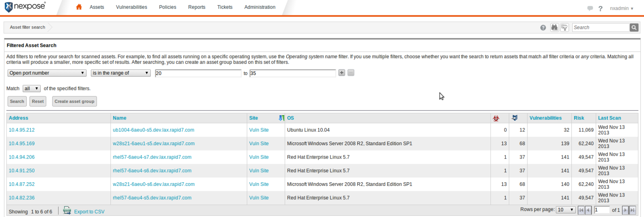This screenshot has width=644, height=217.
Task: Open the 'Open port number' filter dropdown
Action: [x=47, y=73]
